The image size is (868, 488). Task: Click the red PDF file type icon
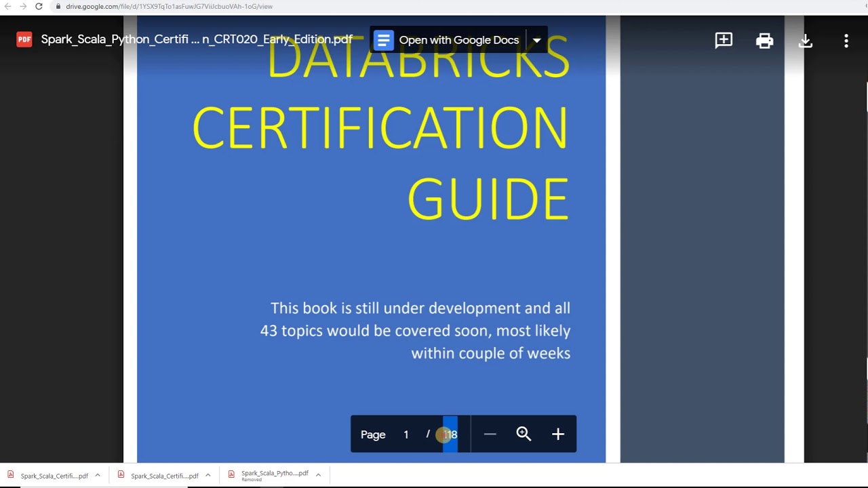coord(24,39)
